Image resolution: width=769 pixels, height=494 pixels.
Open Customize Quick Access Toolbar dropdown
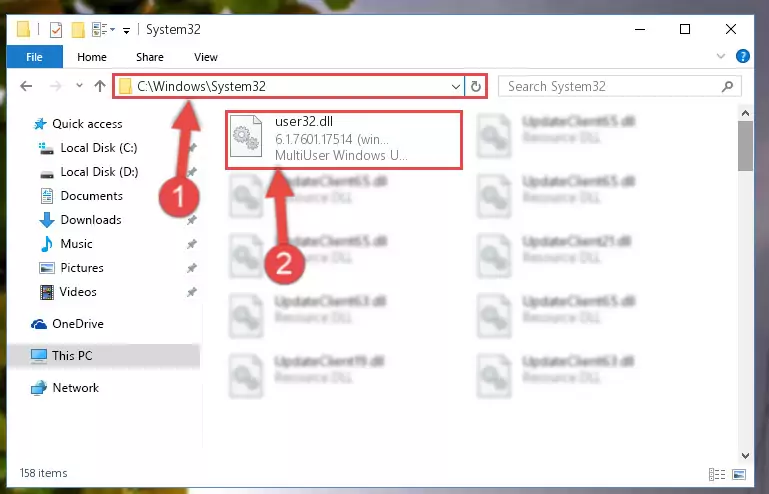click(126, 30)
